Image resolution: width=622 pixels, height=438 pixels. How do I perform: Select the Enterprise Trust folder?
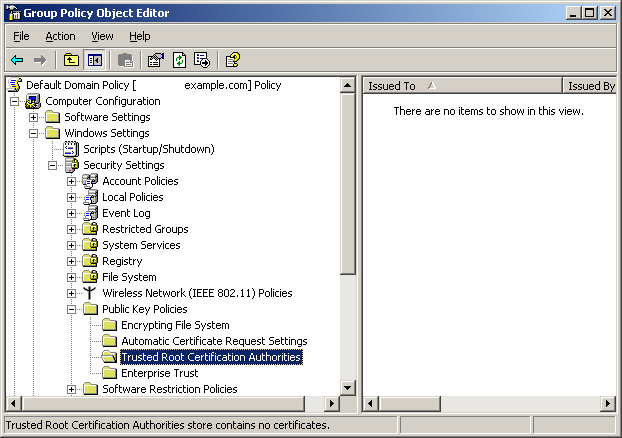pos(160,373)
